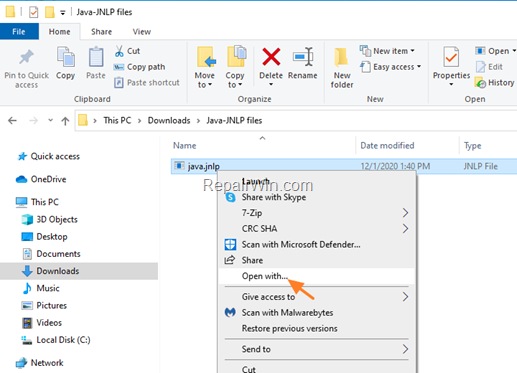Switch to the View tab
The image size is (517, 373).
(x=142, y=32)
